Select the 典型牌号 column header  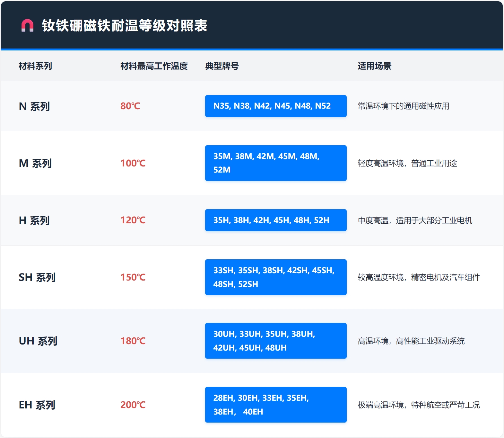[x=222, y=66]
